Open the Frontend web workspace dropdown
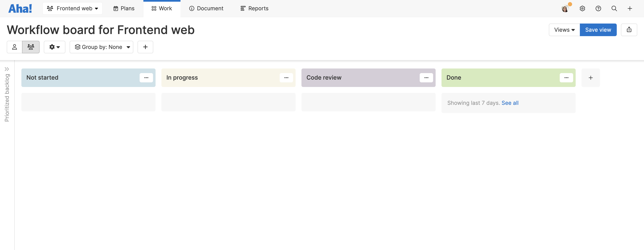This screenshot has height=250, width=644. pyautogui.click(x=73, y=8)
